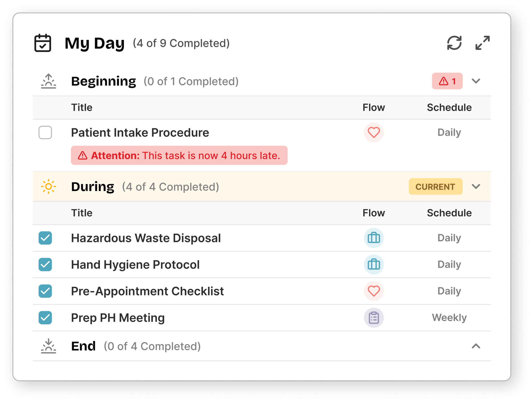Expand the End section chevron
532x402 pixels.
[x=476, y=346]
